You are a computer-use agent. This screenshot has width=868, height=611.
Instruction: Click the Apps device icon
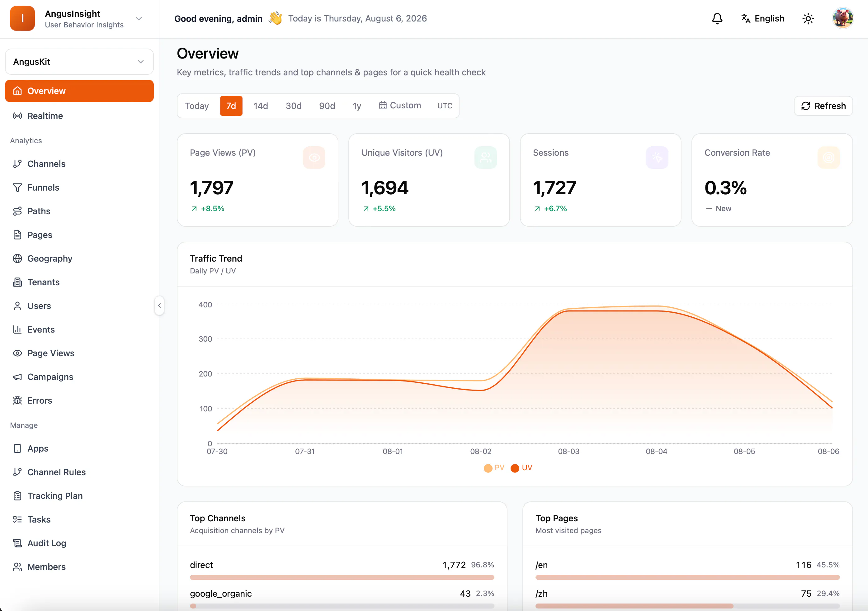(17, 448)
